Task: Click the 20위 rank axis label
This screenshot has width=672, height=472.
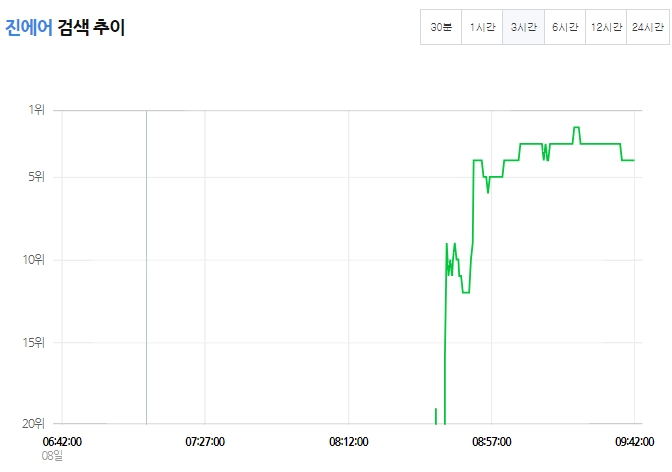Action: (x=33, y=424)
